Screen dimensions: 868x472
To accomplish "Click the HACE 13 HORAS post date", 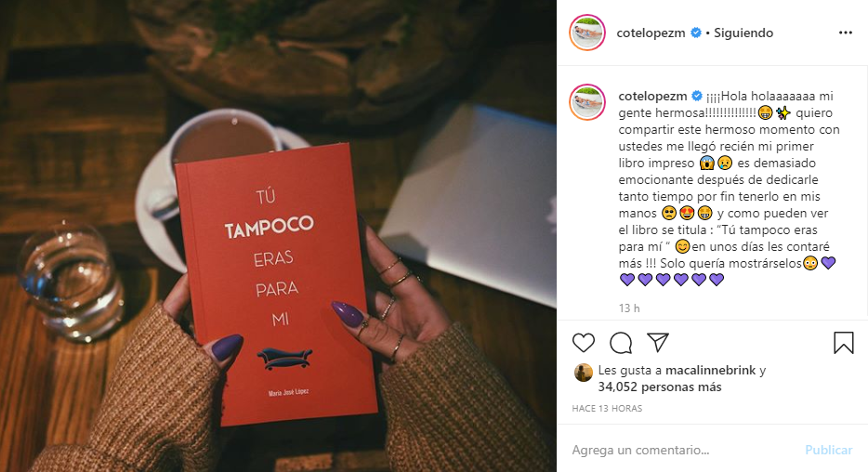I will point(607,409).
